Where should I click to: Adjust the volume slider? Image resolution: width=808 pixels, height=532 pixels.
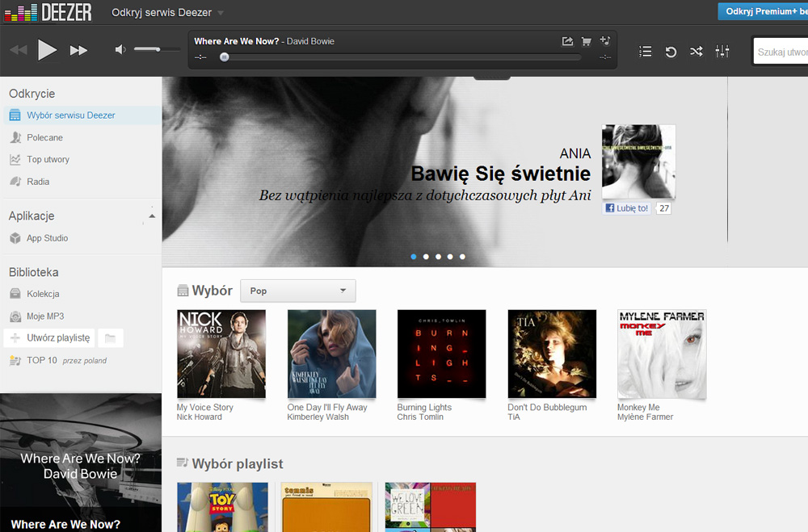pos(157,49)
